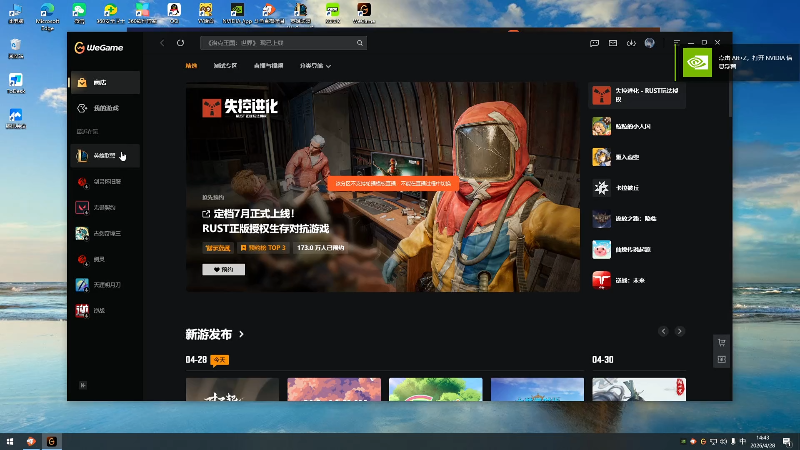
Task: Click the floating icon below the cart
Action: click(721, 359)
